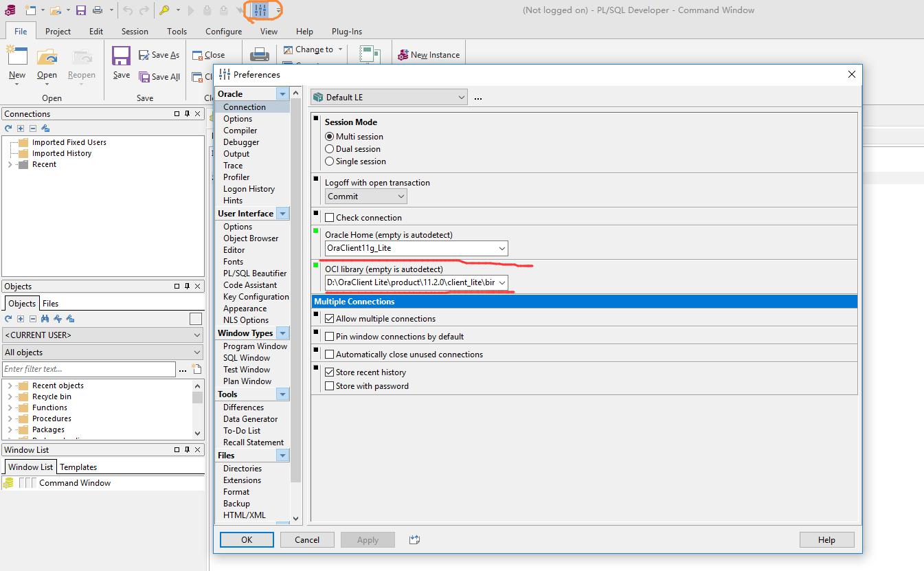
Task: Click Save As in the ribbon
Action: [159, 55]
